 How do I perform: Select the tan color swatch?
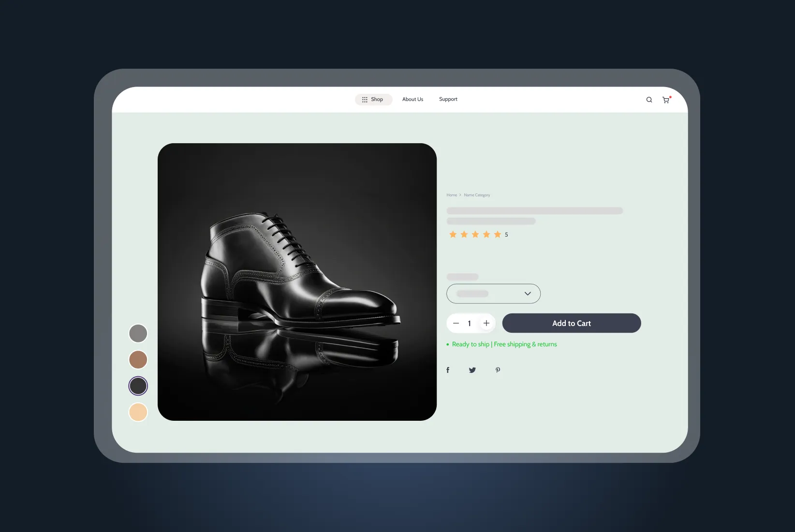point(138,412)
